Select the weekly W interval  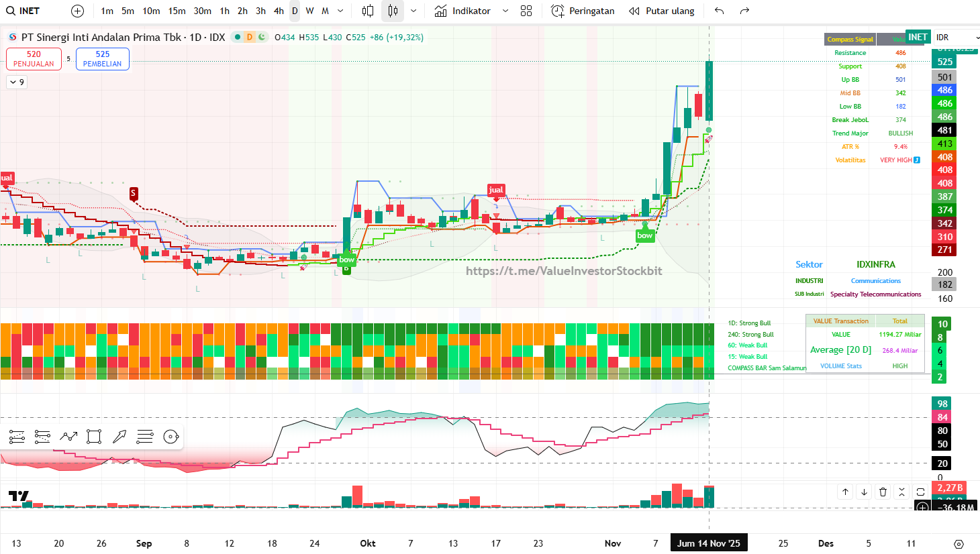coord(309,11)
